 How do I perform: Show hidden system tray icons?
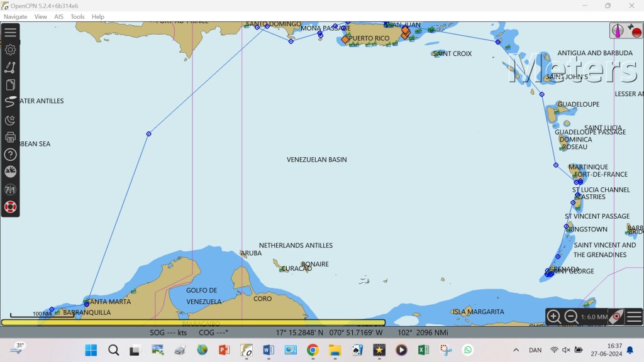coord(516,350)
